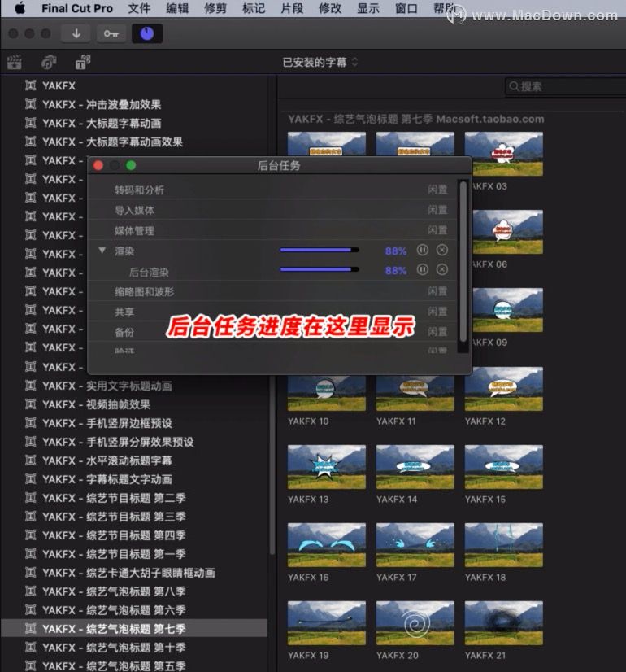Select the top YAKFX category
The width and height of the screenshot is (626, 672).
coord(134,85)
